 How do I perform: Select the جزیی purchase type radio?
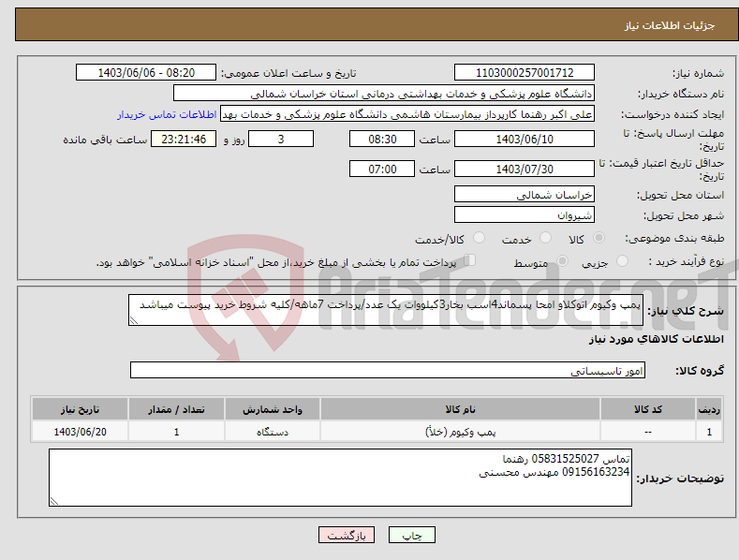coord(622,261)
